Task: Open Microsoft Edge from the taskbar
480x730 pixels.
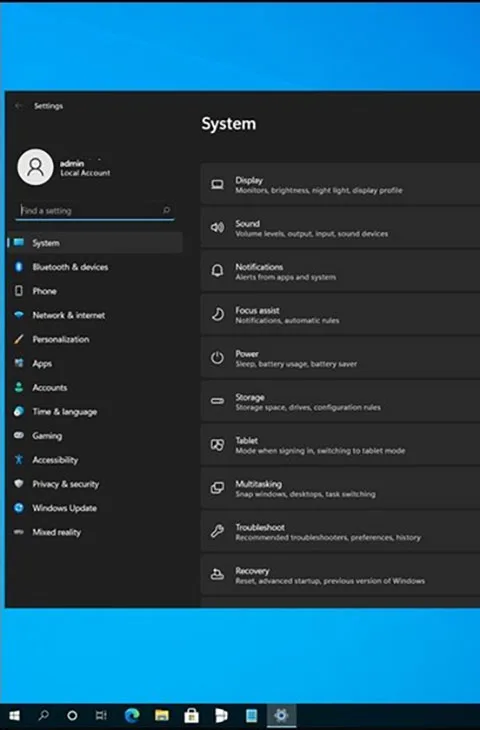Action: (132, 715)
